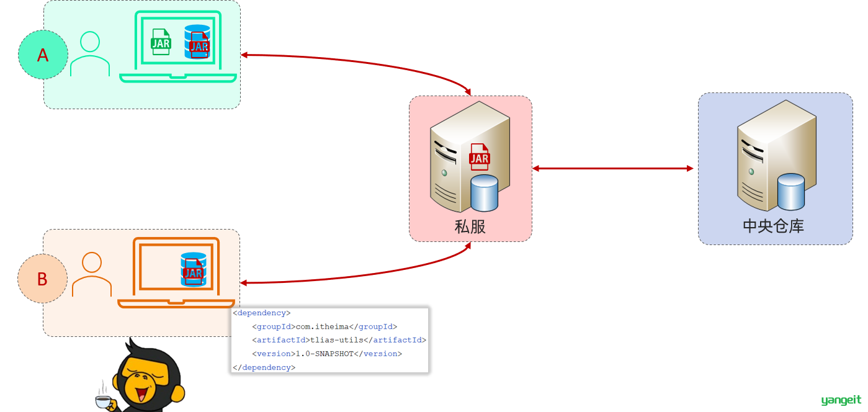
Task: Click the closing dependency tag line
Action: [264, 367]
